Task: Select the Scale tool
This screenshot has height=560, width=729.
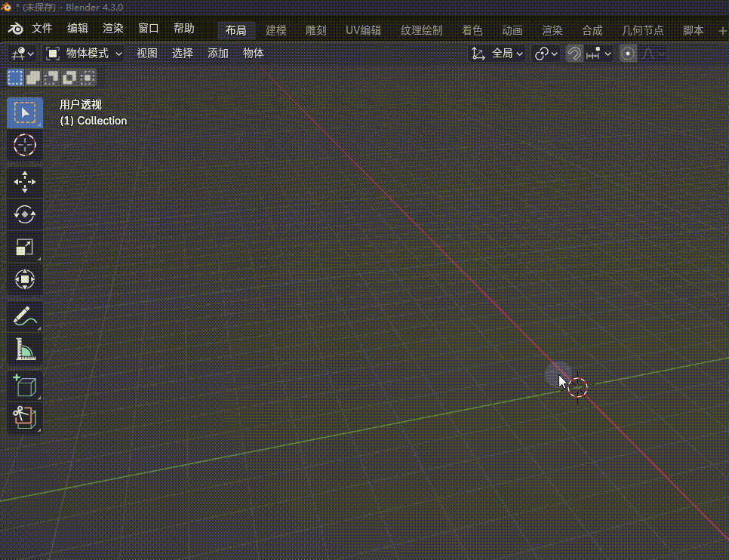Action: tap(25, 248)
